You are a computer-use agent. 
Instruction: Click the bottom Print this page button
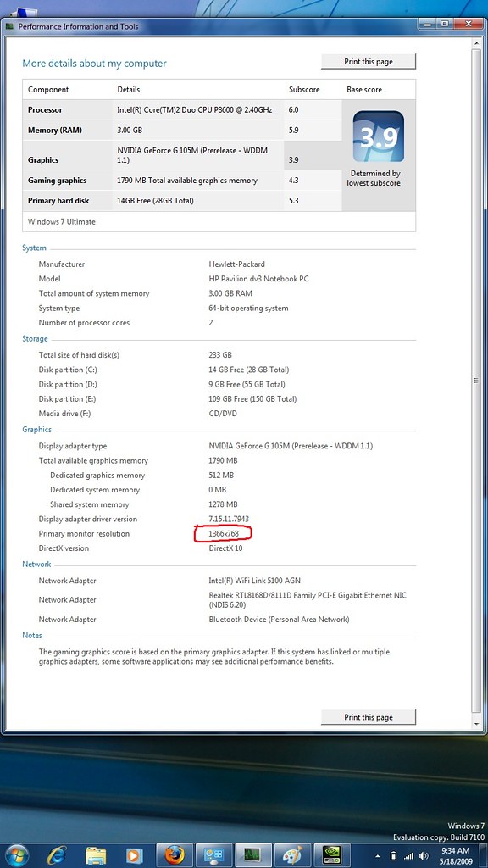(369, 717)
